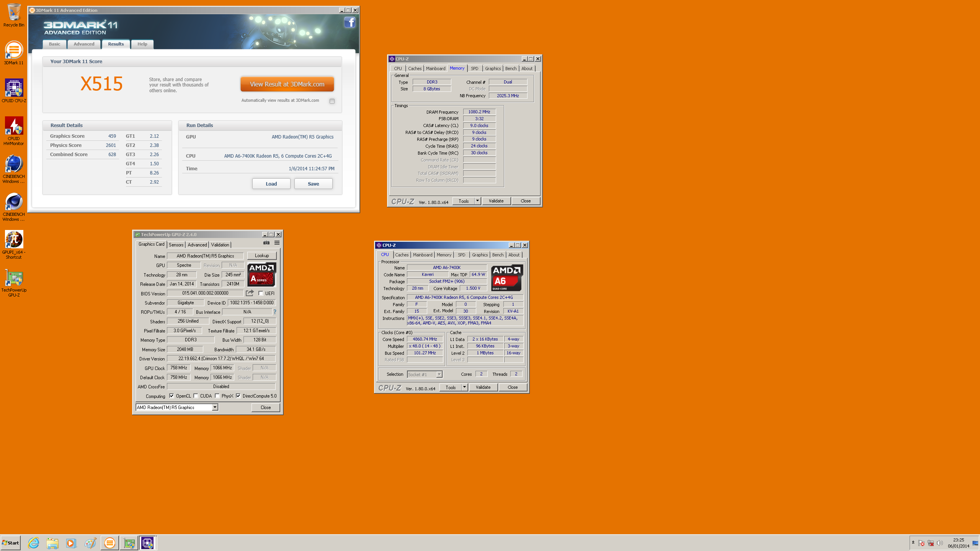Toggle the UEFI checkbox in GPU-Z
This screenshot has height=551, width=980.
[x=261, y=293]
